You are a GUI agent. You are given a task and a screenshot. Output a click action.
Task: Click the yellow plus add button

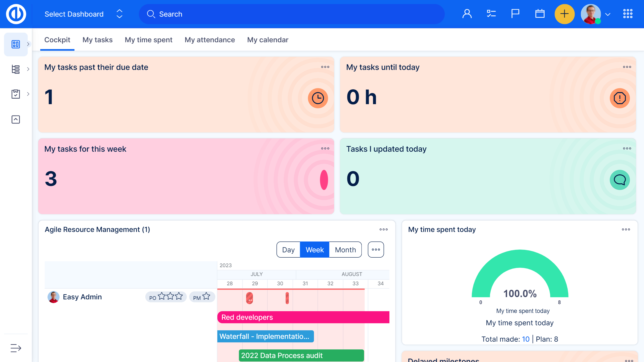[564, 14]
